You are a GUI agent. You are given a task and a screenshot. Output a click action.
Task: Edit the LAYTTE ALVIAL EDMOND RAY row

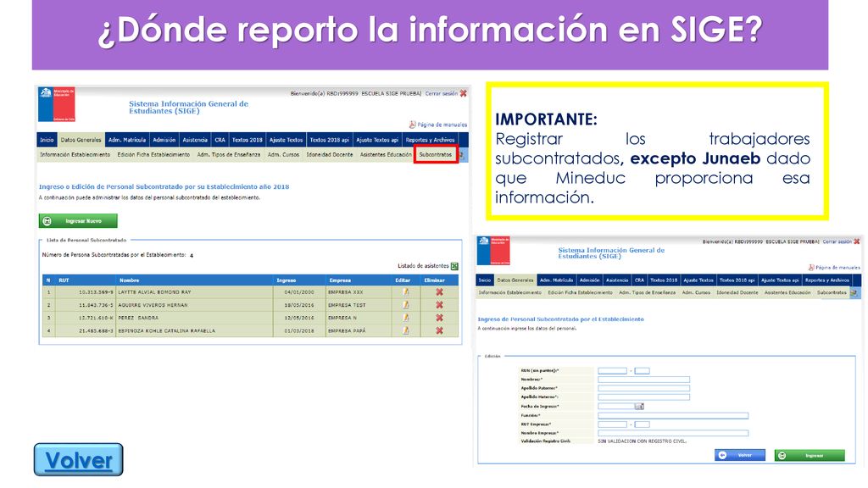(x=406, y=291)
